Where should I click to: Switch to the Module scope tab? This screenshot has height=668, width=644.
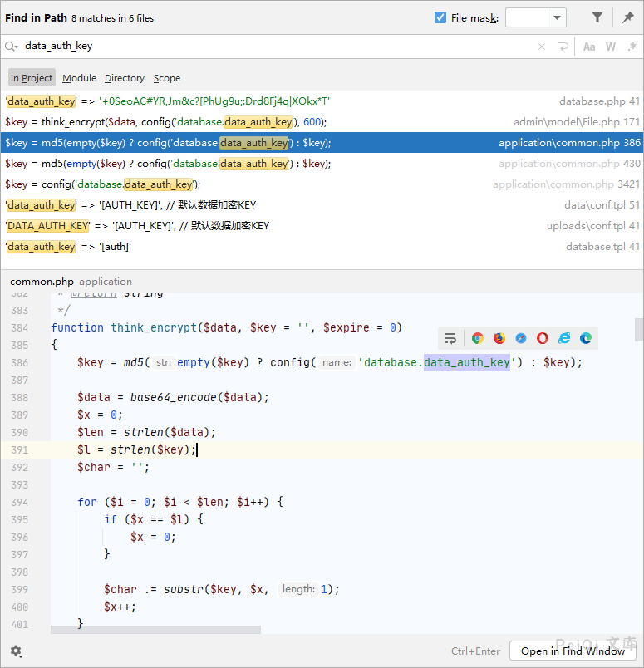click(x=79, y=78)
